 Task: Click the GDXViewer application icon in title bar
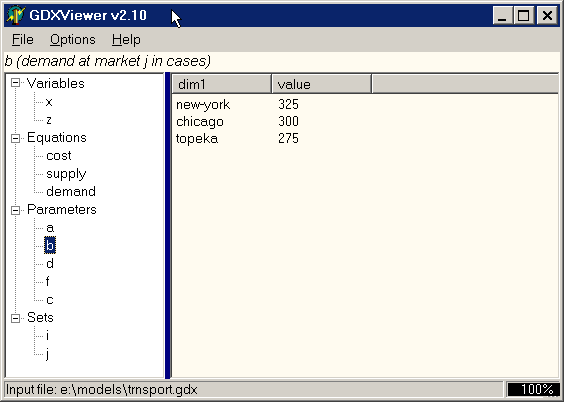15,15
